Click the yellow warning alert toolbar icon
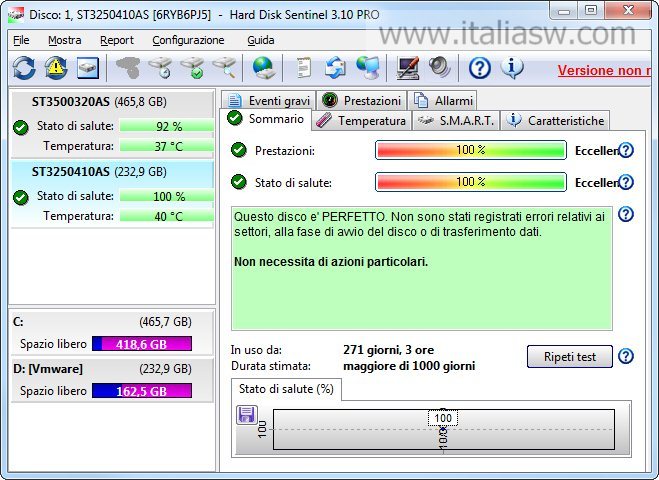The image size is (659, 480). point(56,68)
